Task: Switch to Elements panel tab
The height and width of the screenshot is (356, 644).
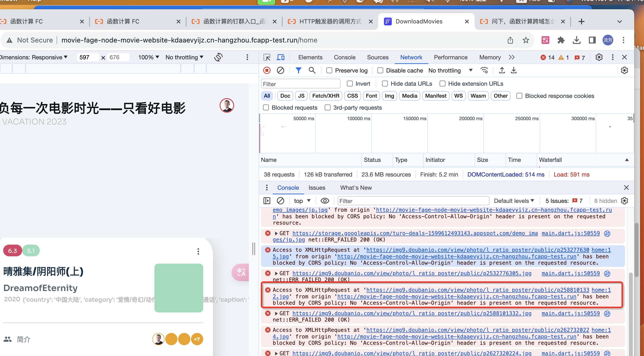Action: 310,57
